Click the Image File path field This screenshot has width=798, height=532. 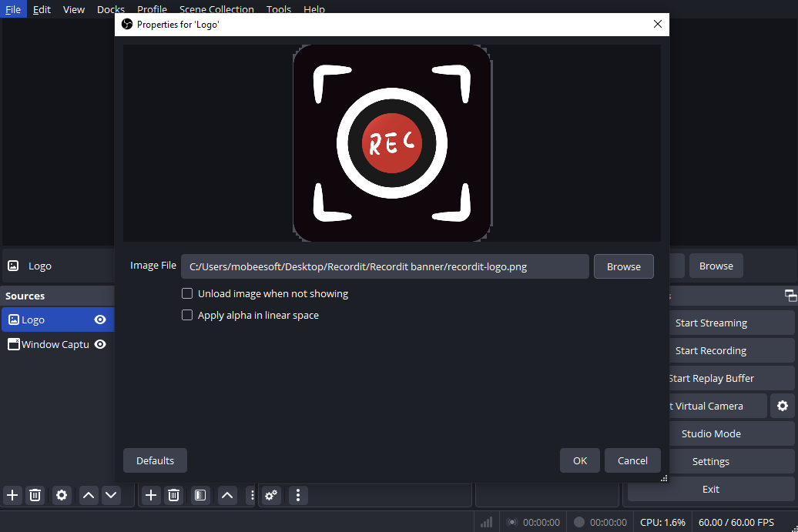tap(384, 266)
